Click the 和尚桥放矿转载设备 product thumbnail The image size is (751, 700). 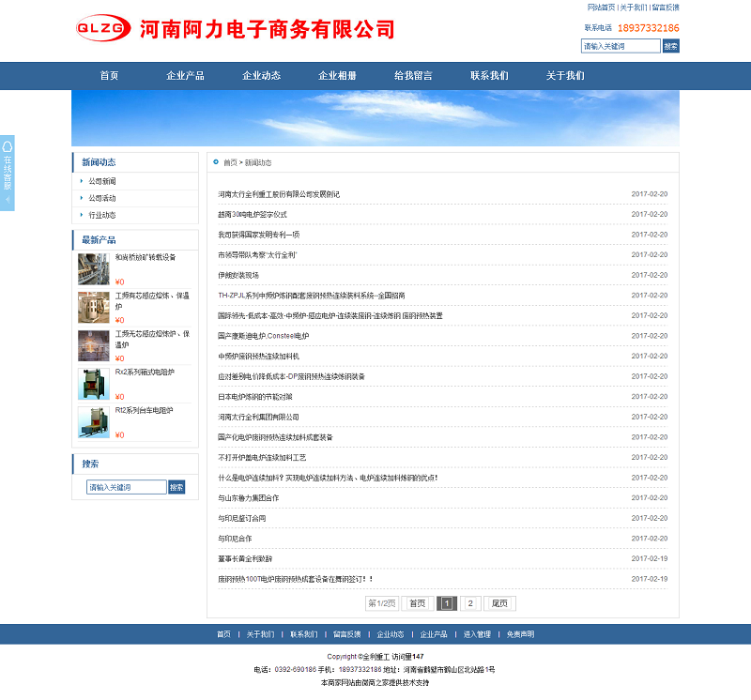click(x=93, y=269)
